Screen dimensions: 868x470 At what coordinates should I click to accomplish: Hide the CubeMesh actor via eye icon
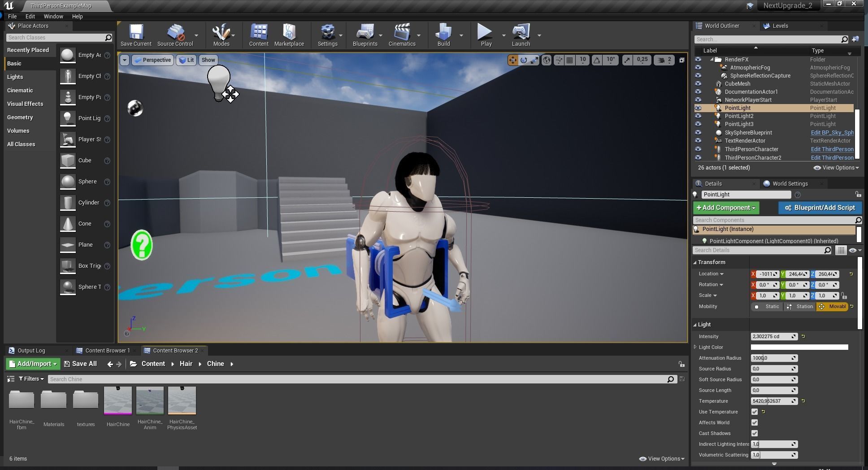click(x=698, y=84)
